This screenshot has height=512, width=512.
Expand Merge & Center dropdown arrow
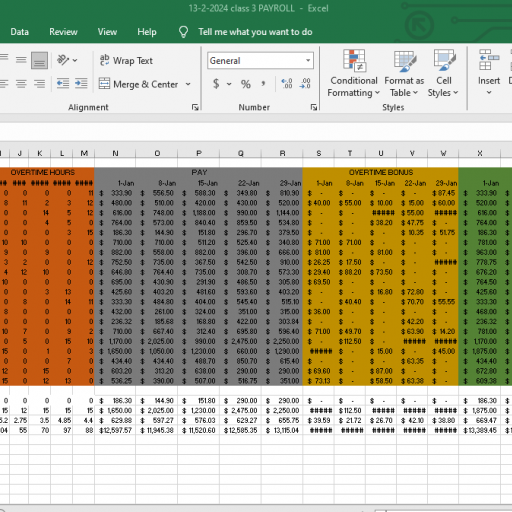[x=188, y=84]
